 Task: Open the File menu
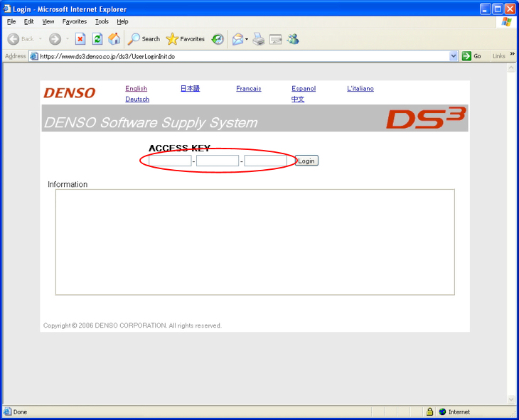point(11,21)
